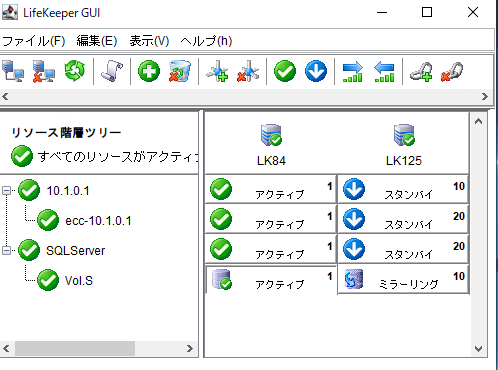The height and width of the screenshot is (370, 498).
Task: Select the LK125 server icon
Action: [x=404, y=135]
